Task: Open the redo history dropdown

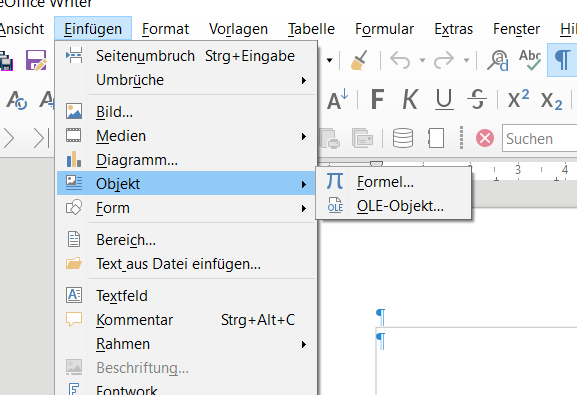Action: pos(466,60)
